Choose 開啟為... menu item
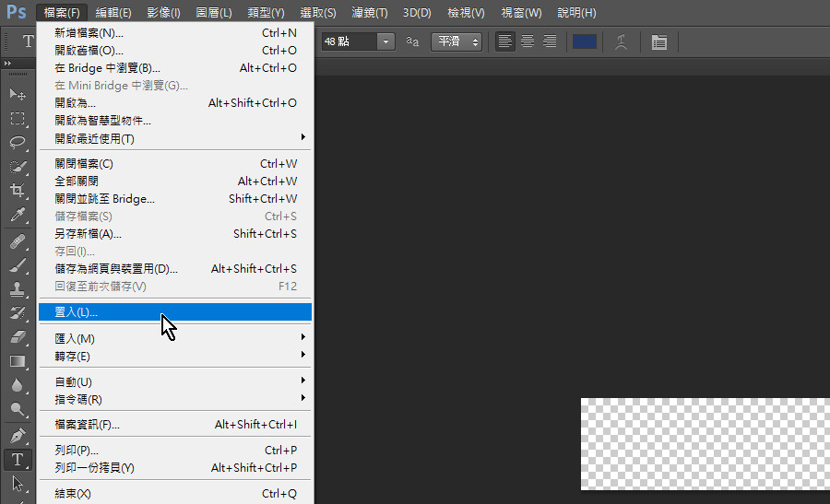The width and height of the screenshot is (830, 504). click(175, 102)
